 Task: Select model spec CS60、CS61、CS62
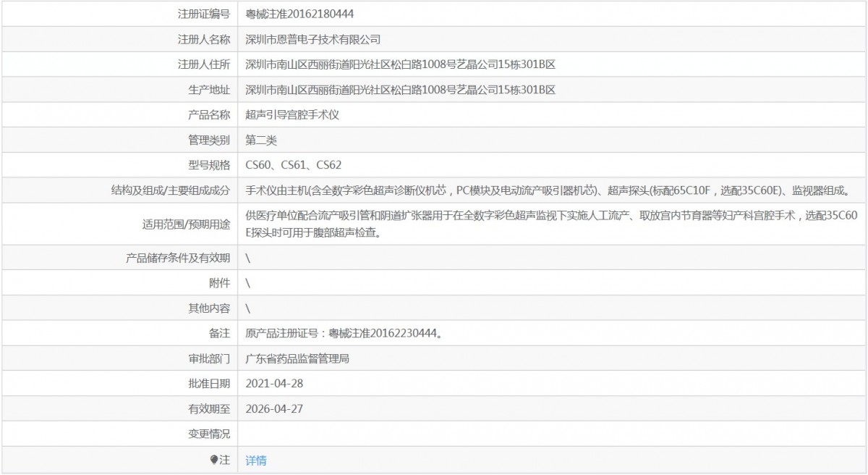click(x=294, y=166)
